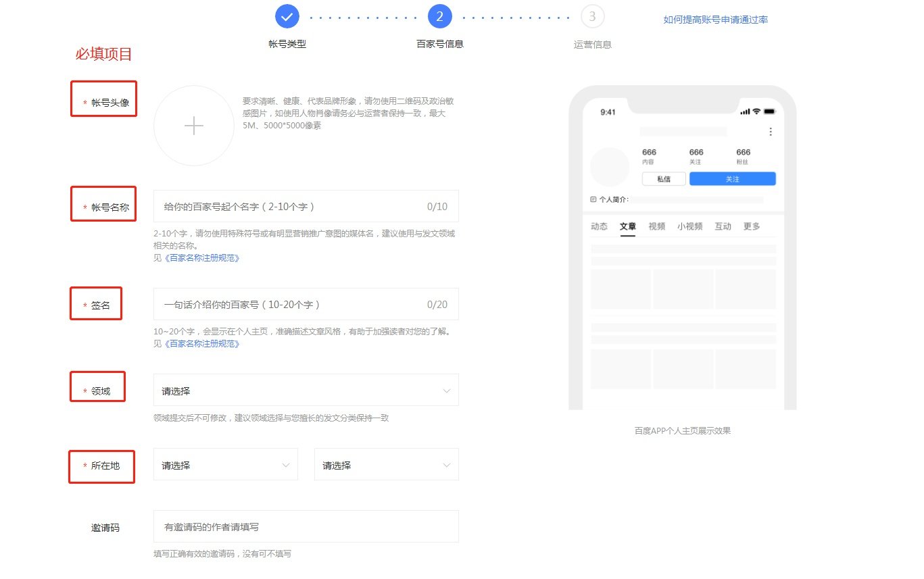Click the 私信 message button
Viewport: 924px width, 579px height.
(x=663, y=178)
